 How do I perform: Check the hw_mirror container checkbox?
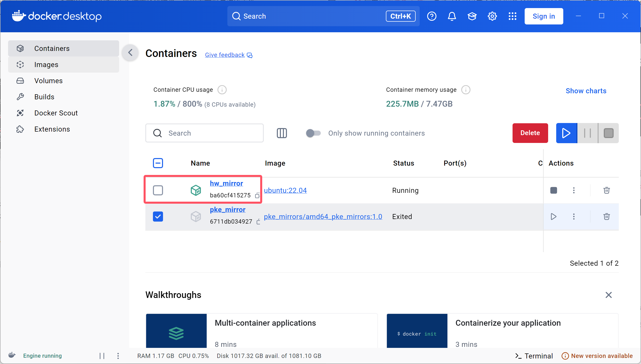[158, 190]
